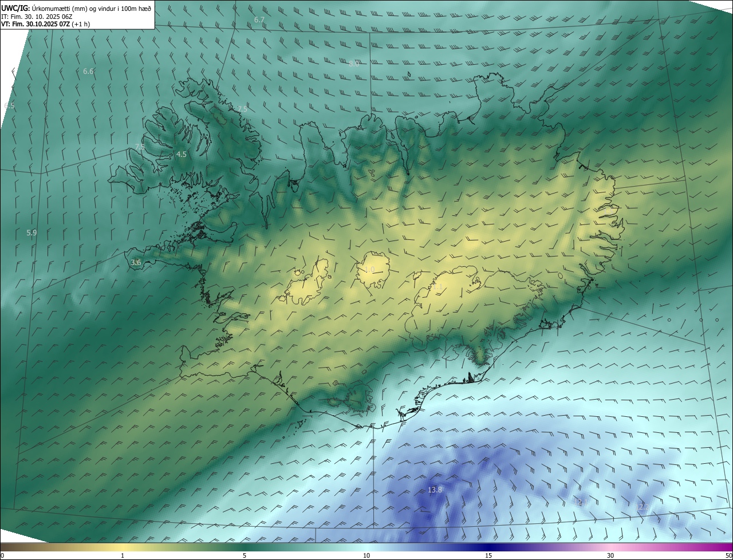This screenshot has width=733, height=560.
Task: Click the 1.0 value on the central glacier
Action: tap(369, 270)
